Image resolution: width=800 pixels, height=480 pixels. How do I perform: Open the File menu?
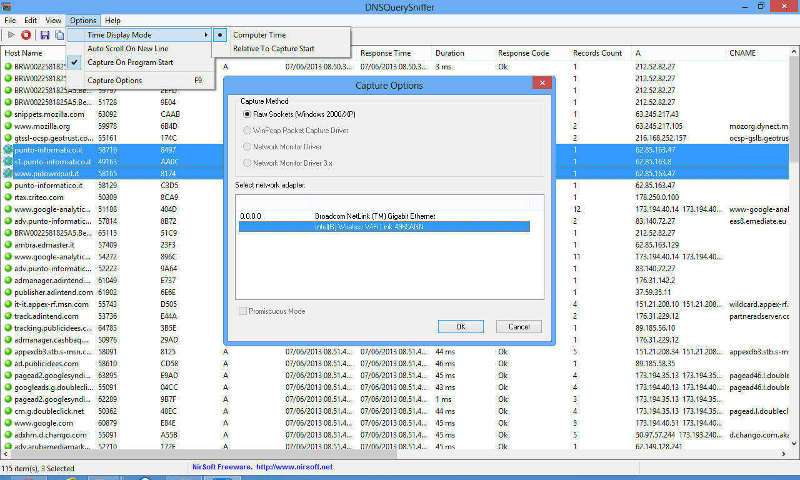(x=10, y=20)
